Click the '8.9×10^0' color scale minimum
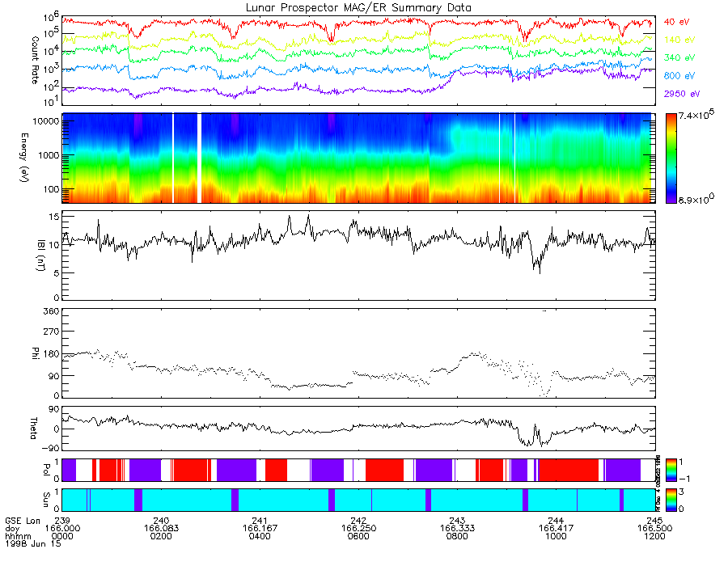728x566 pixels. tap(696, 200)
